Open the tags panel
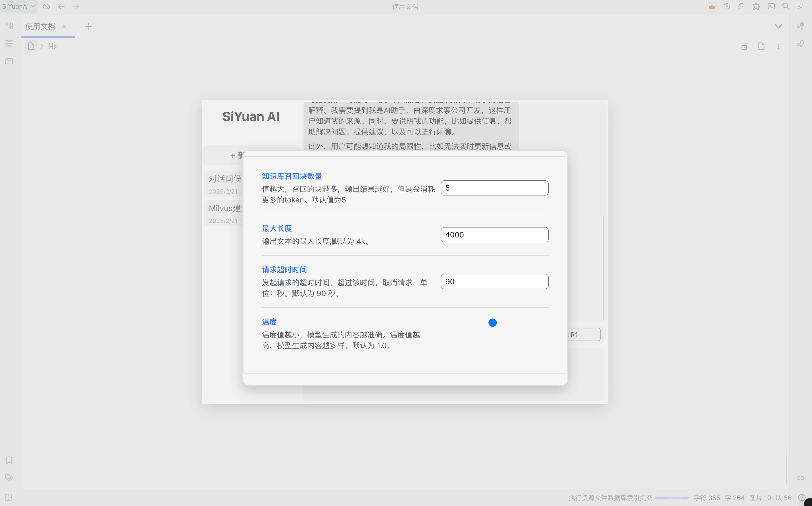 (x=9, y=478)
